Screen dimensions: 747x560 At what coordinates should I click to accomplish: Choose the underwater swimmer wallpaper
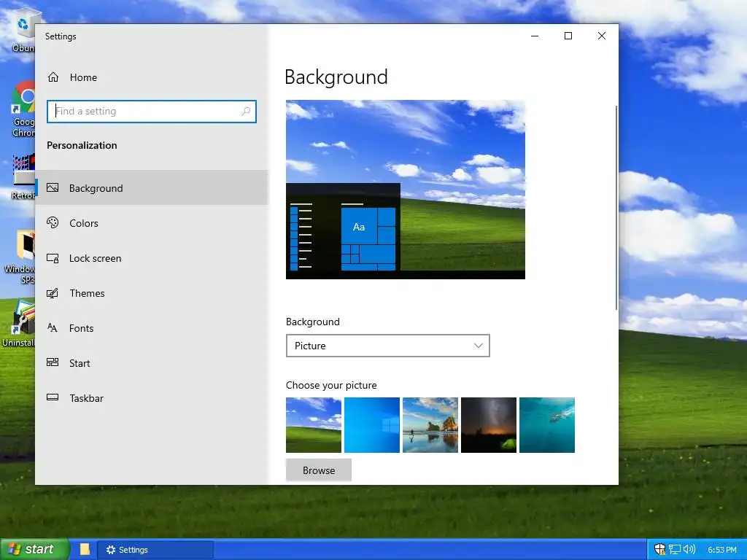547,425
